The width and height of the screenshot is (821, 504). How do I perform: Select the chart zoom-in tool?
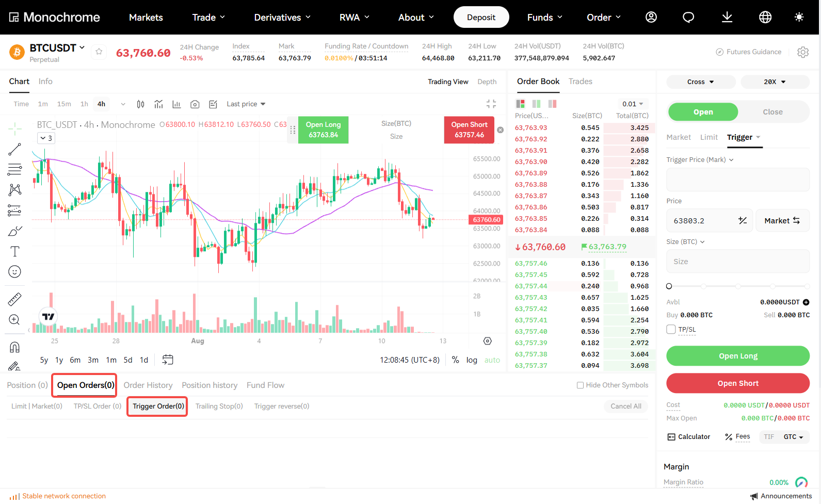tap(14, 320)
